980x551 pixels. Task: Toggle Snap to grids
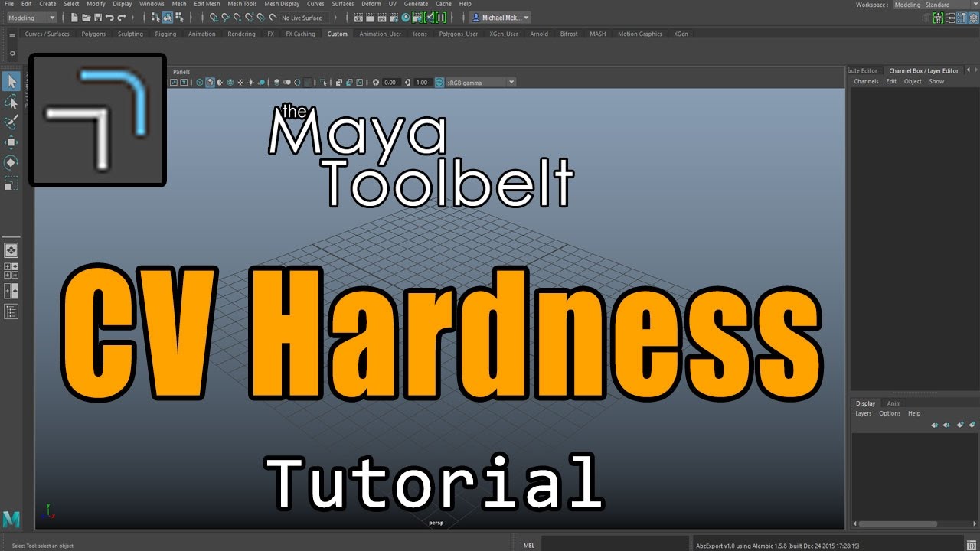pos(214,18)
